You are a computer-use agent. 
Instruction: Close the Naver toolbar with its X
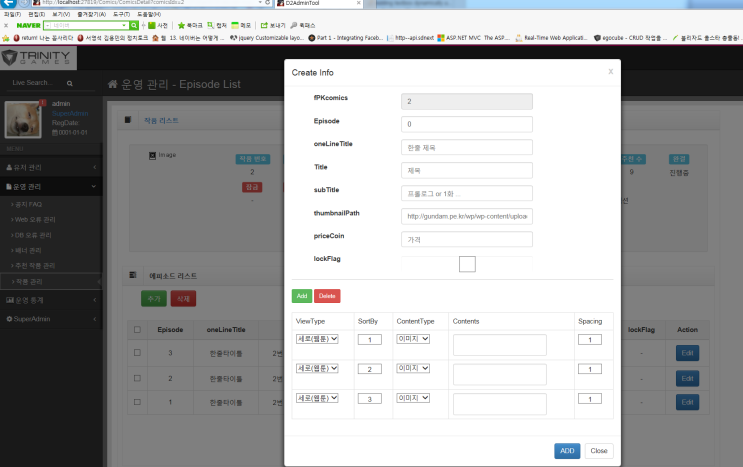(x=6, y=26)
